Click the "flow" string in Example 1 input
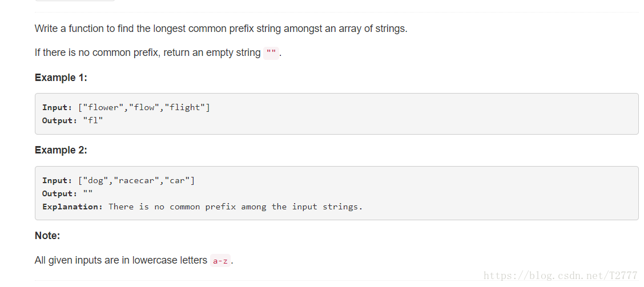The width and height of the screenshot is (644, 287). point(144,108)
